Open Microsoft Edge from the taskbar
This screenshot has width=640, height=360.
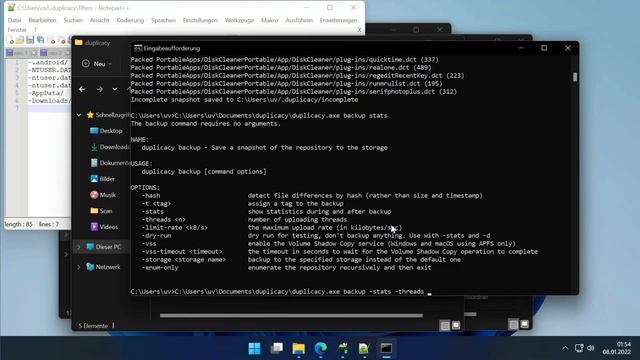(321, 349)
